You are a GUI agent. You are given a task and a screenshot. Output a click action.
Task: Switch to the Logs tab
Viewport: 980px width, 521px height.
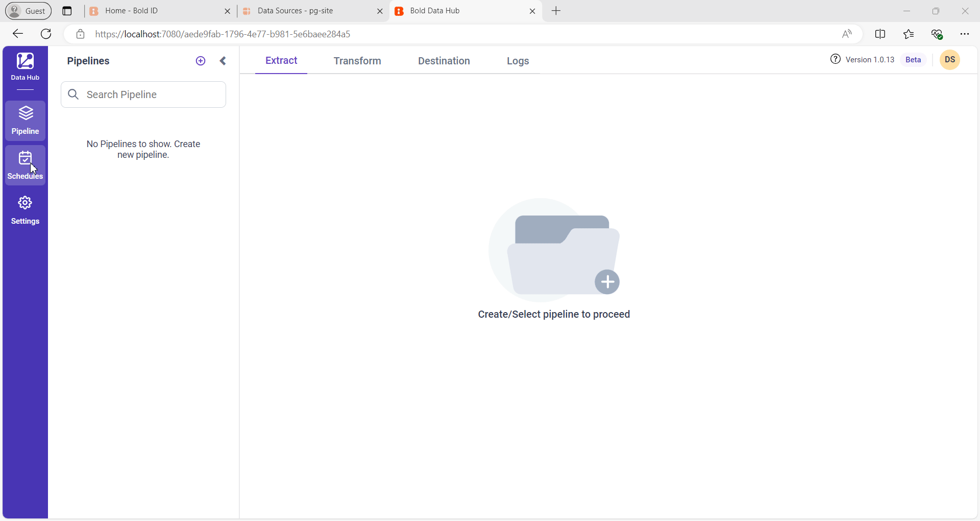pos(518,61)
